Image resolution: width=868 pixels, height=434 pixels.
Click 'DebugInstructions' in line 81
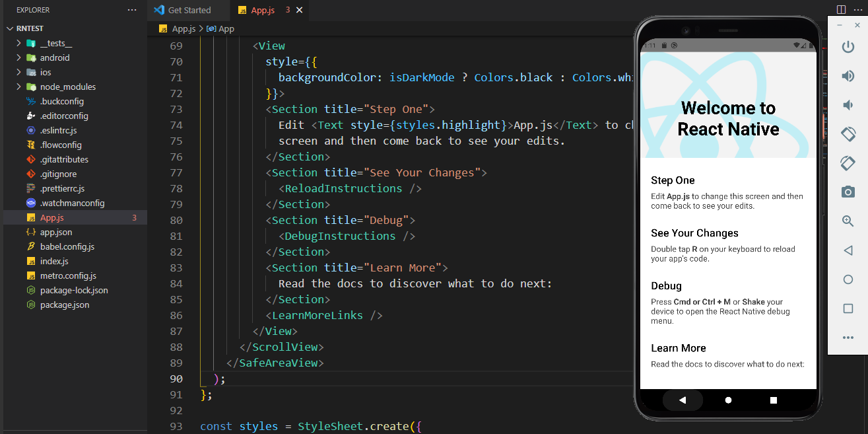click(x=340, y=236)
